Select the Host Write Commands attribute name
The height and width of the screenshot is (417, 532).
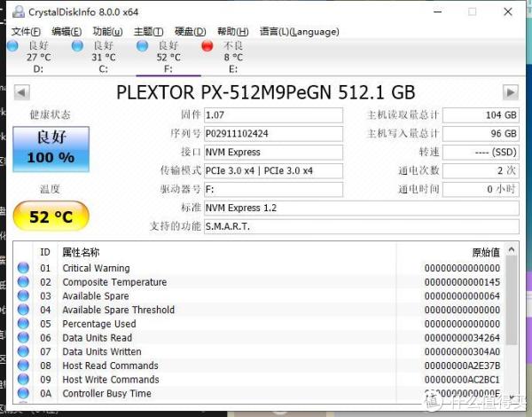click(x=111, y=380)
